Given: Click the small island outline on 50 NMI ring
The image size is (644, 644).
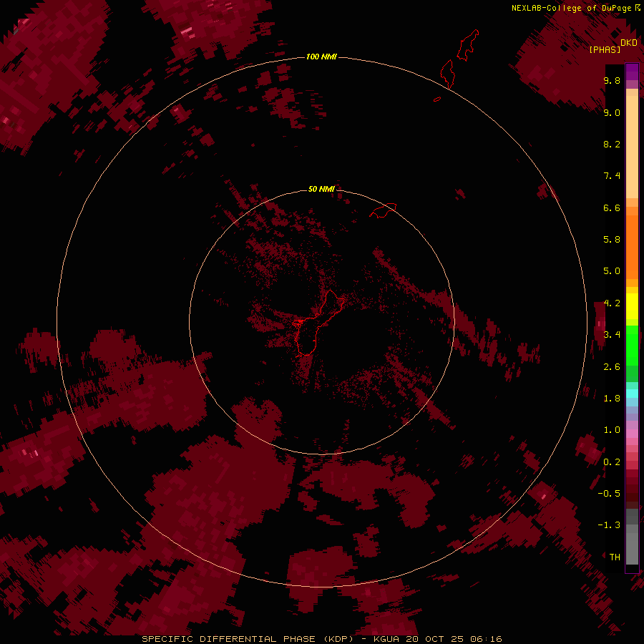Looking at the screenshot, I should pos(384,210).
